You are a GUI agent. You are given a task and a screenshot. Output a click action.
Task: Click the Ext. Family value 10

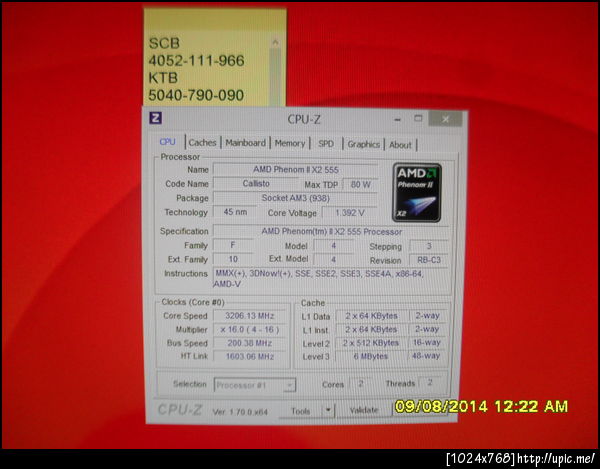coord(233,259)
